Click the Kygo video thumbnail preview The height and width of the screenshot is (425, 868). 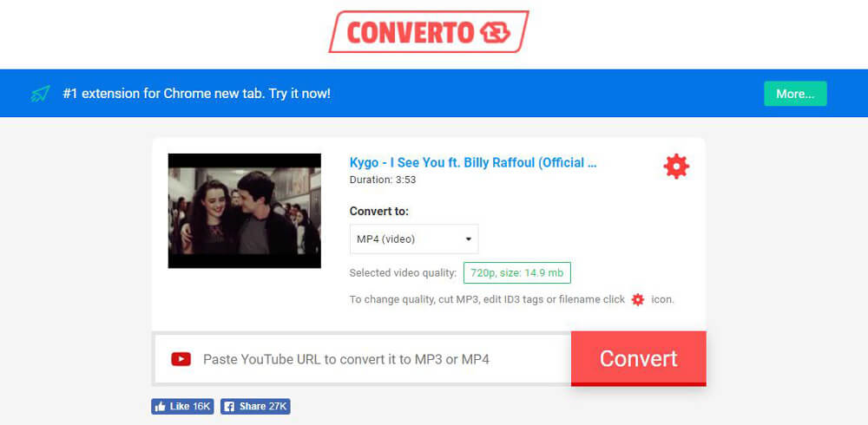coord(244,211)
